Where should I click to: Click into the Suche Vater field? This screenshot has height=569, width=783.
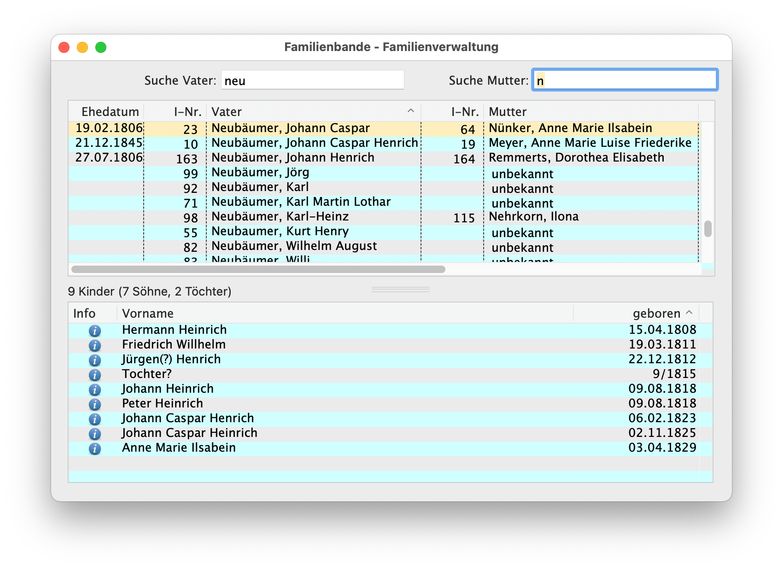[312, 80]
